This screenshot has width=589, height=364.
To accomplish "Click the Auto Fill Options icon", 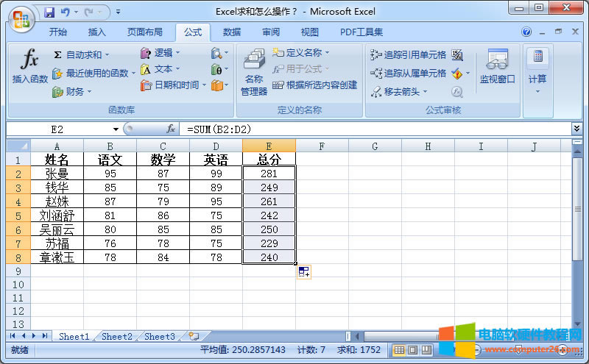I will click(x=303, y=272).
